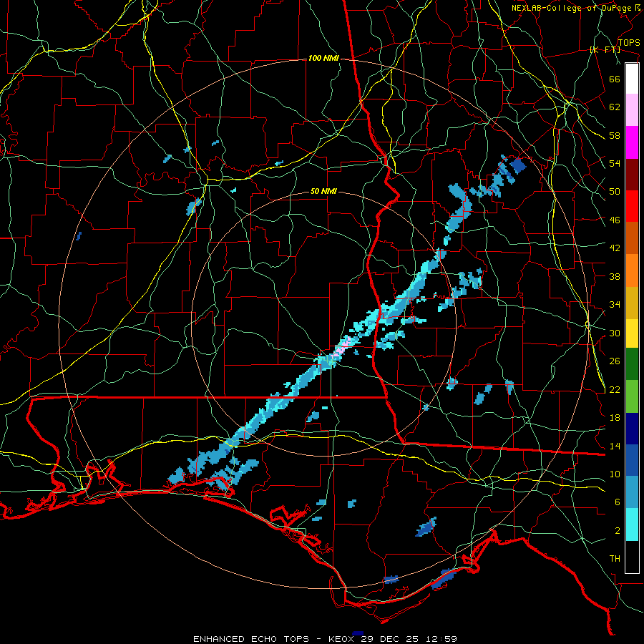Click the '100 NMI' range ring label
Viewport: 644px width, 644px height.
coord(323,59)
